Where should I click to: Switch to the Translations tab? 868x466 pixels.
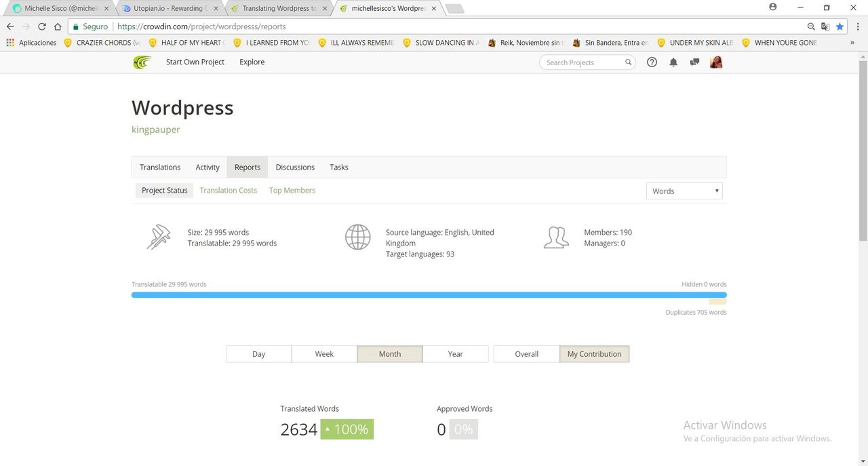pyautogui.click(x=160, y=168)
